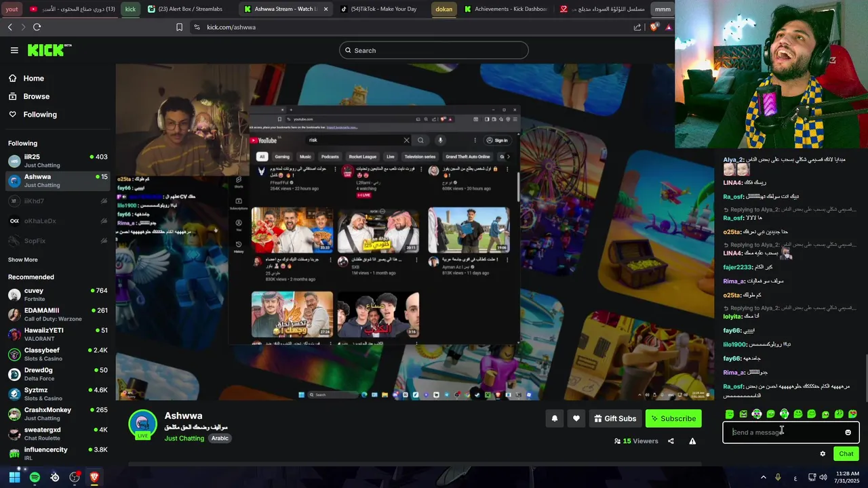Image resolution: width=868 pixels, height=488 pixels.
Task: Open the dokan tab group
Action: [x=443, y=9]
